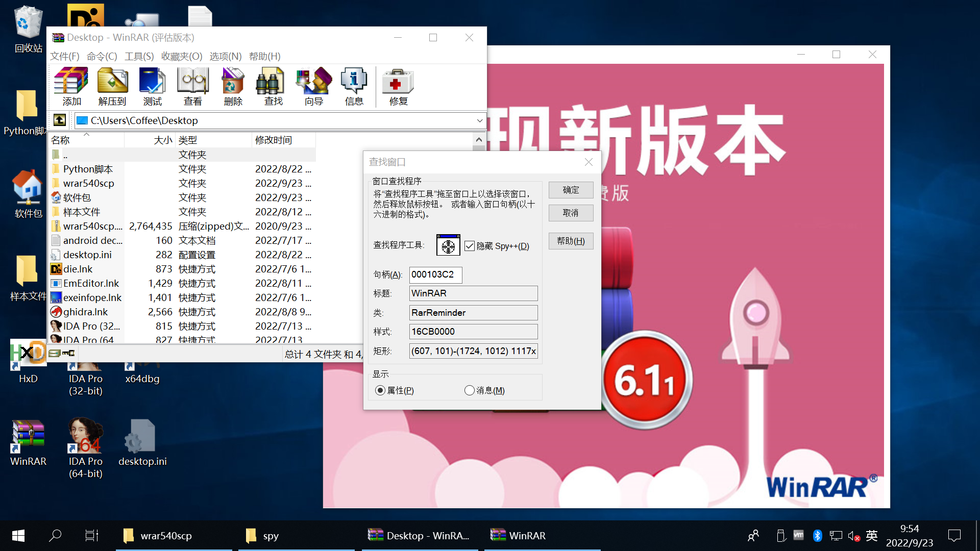Select the EmEditor.lnk file row

[x=182, y=283]
